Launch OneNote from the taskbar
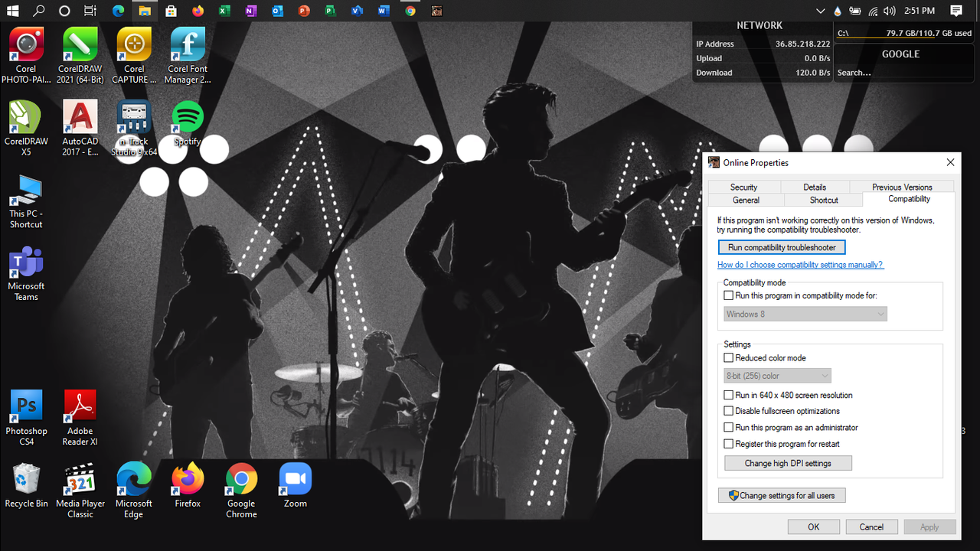 250,11
